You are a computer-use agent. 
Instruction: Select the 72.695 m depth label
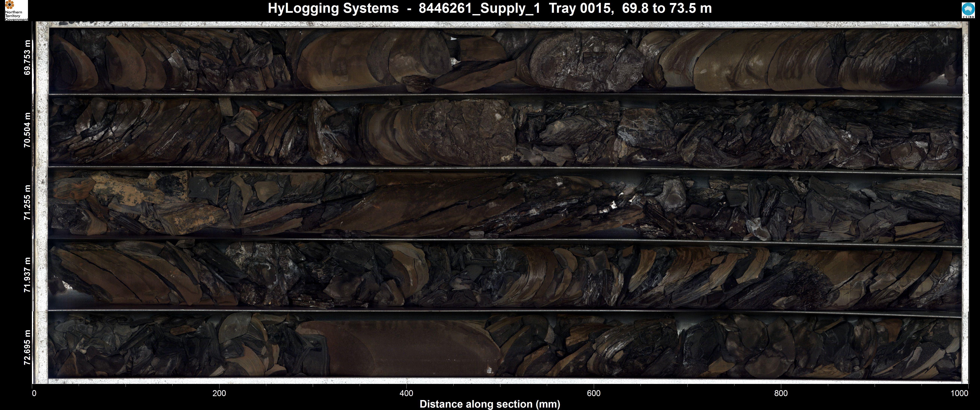pos(27,347)
